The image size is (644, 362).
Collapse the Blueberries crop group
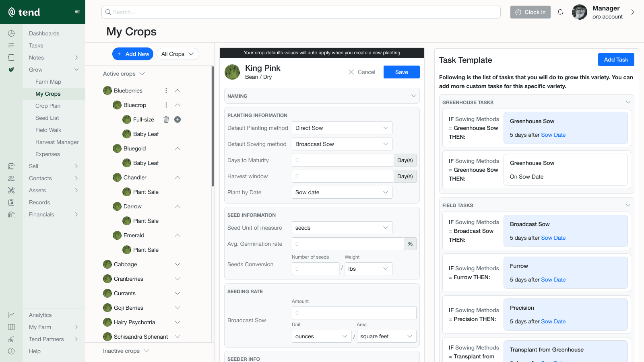click(x=178, y=90)
